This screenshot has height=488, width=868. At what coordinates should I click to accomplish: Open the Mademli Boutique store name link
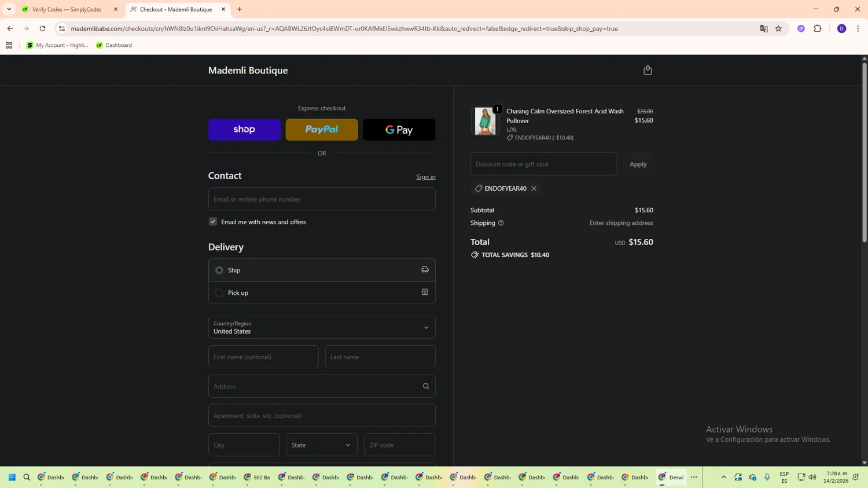point(248,71)
